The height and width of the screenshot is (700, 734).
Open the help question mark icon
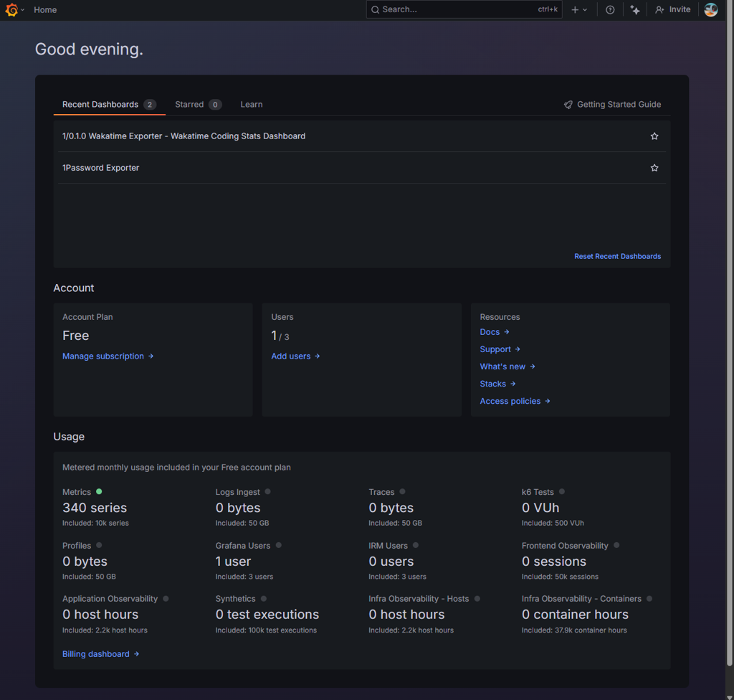pyautogui.click(x=610, y=10)
